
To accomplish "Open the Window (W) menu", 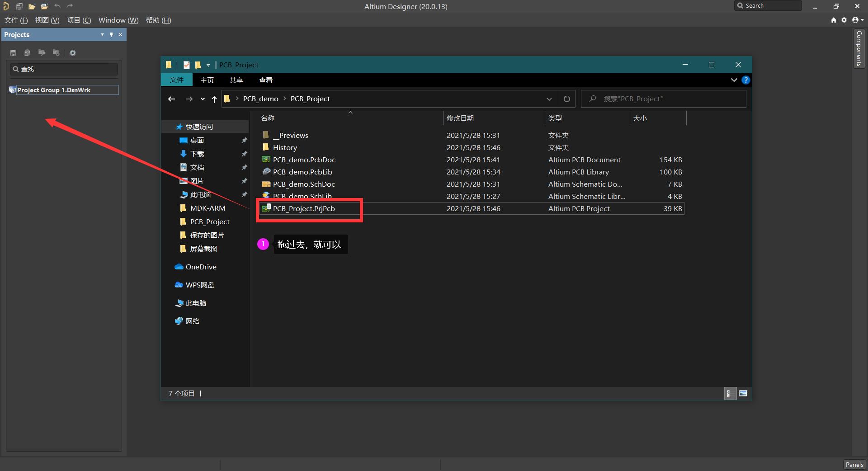I will (118, 20).
